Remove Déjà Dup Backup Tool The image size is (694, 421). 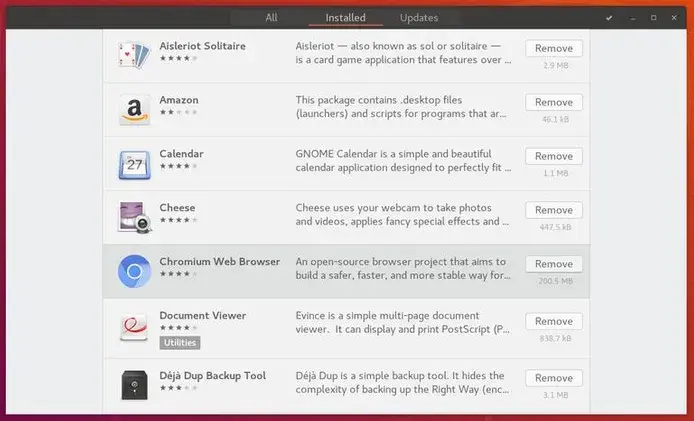554,378
